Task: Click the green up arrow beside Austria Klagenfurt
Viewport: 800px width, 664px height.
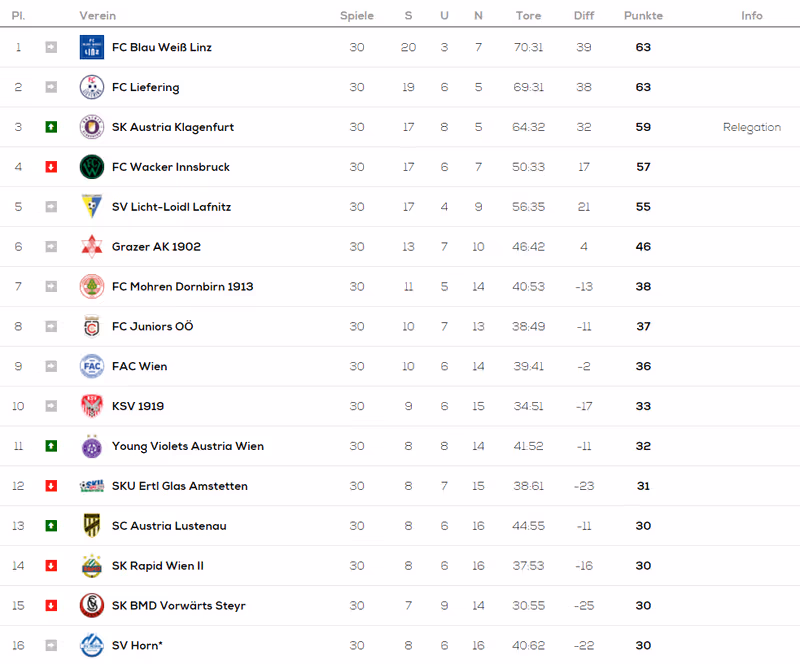Action: click(51, 127)
